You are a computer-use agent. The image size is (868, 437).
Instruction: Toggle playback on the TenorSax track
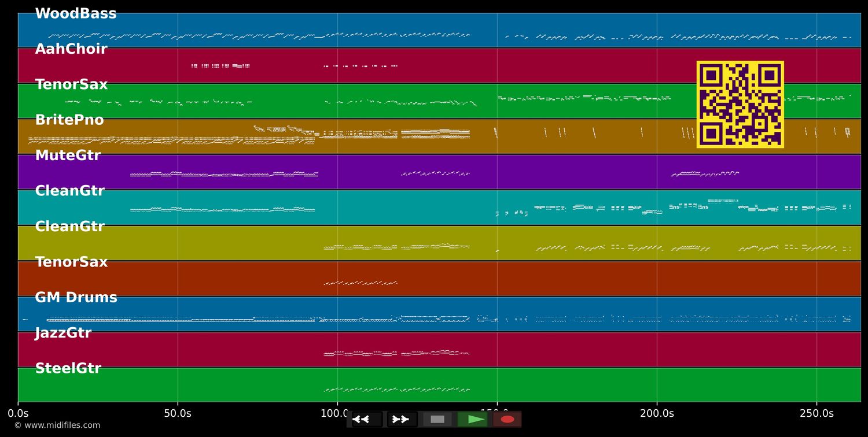click(71, 84)
